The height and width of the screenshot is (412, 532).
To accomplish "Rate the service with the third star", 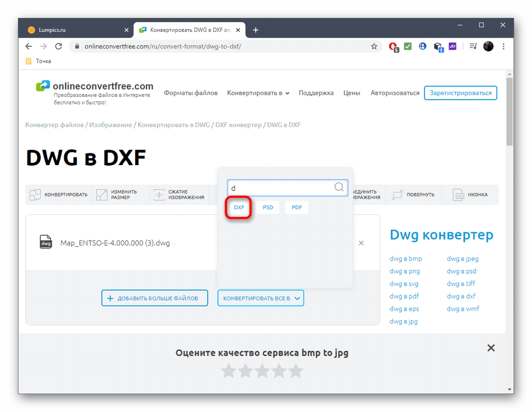I will (x=262, y=371).
